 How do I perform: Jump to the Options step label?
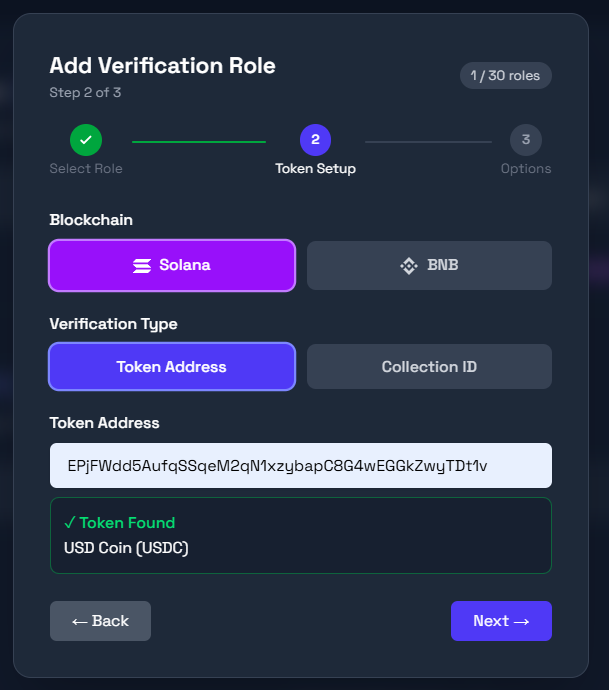525,169
